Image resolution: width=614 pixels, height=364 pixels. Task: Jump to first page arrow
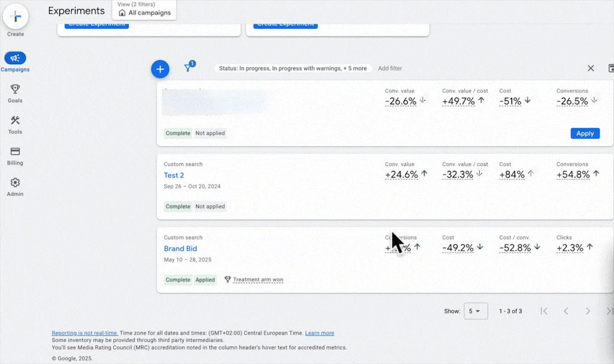544,311
